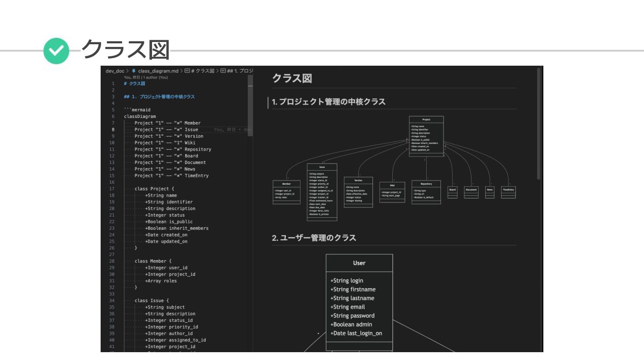644x362 pixels.
Task: Click the 'class Issue {' line
Action: click(x=152, y=301)
